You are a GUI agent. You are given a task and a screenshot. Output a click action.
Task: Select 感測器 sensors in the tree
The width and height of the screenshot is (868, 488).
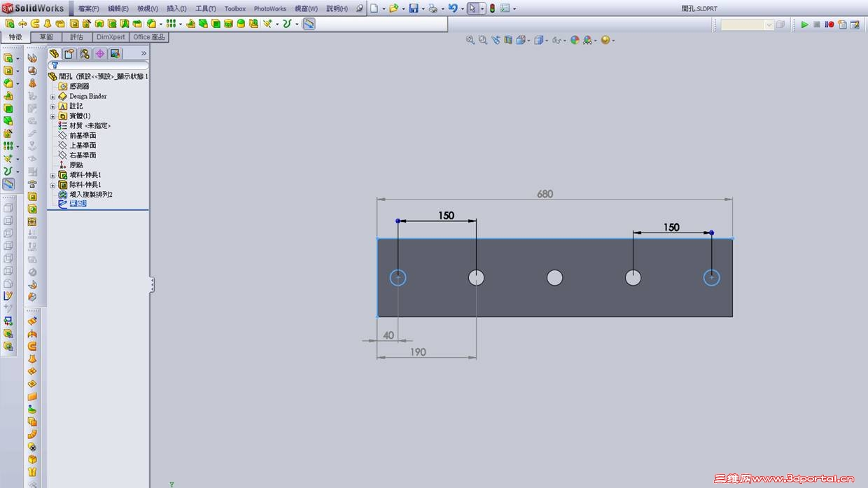[x=79, y=86]
